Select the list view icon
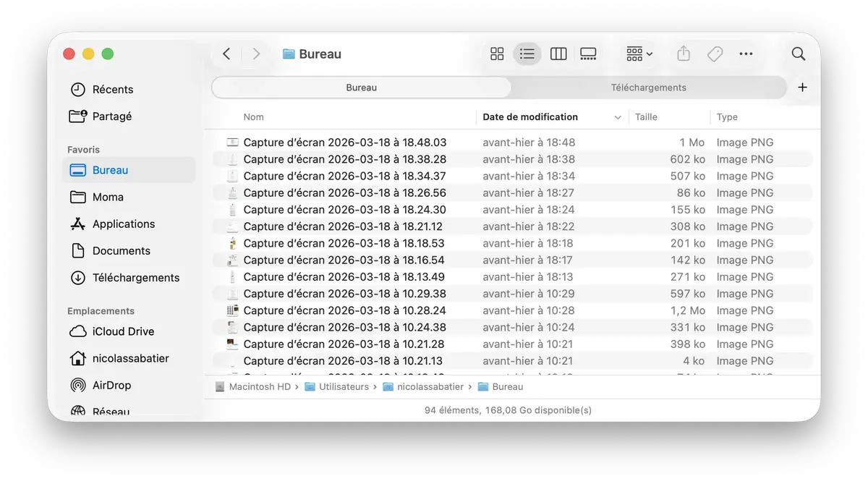The image size is (868, 484). 527,54
